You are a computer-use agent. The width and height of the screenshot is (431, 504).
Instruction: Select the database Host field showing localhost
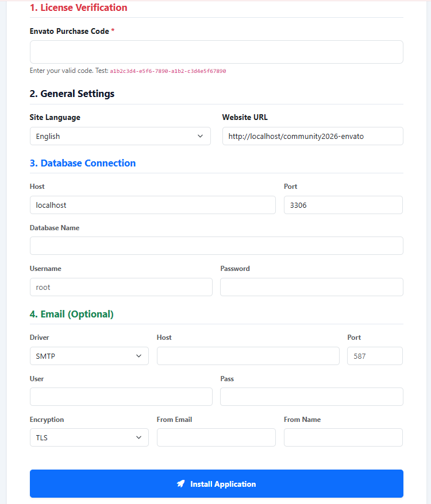[x=152, y=205]
